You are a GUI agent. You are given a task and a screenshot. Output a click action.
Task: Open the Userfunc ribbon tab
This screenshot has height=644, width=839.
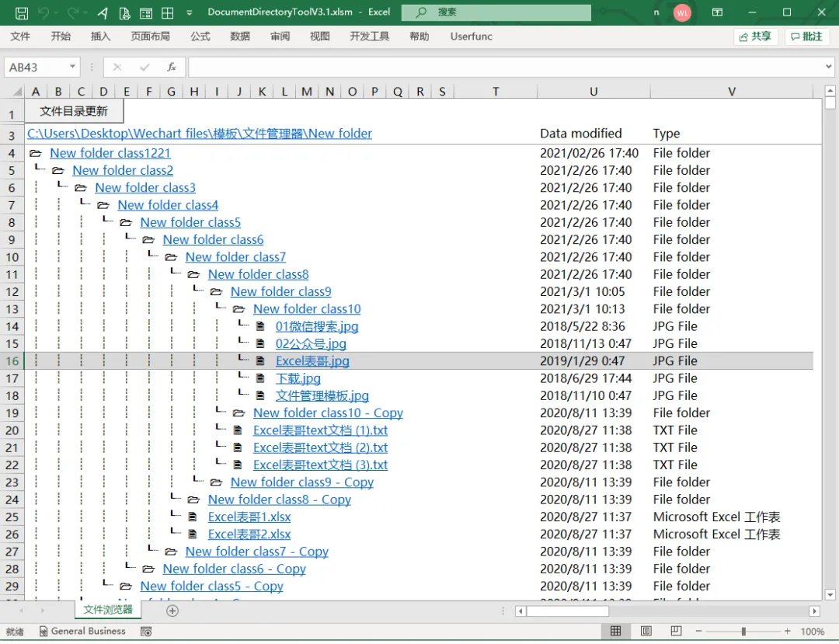click(472, 37)
